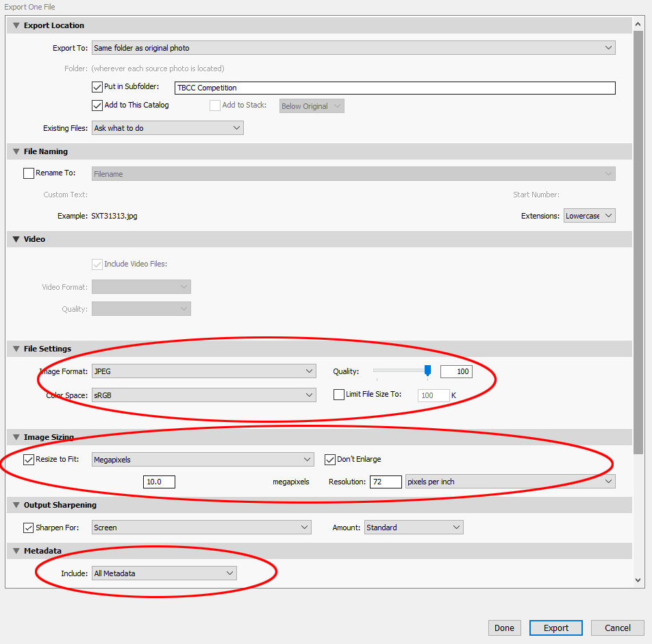Viewport: 652px width, 644px height.
Task: Open the Metadata Include dropdown
Action: pyautogui.click(x=164, y=573)
